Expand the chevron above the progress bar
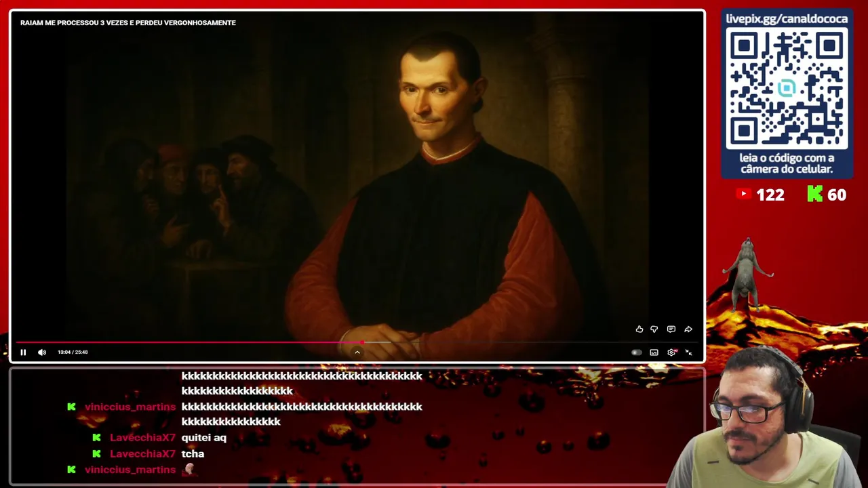This screenshot has width=868, height=488. click(x=357, y=352)
